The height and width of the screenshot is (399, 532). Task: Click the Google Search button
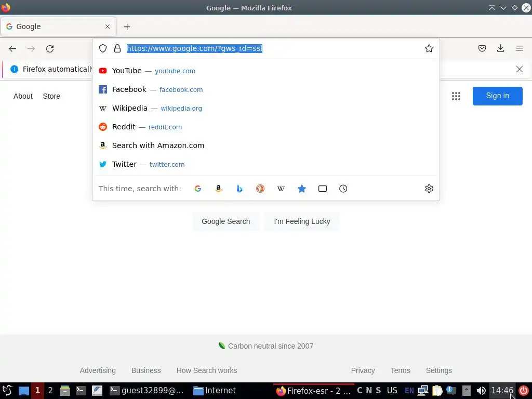pos(226,221)
